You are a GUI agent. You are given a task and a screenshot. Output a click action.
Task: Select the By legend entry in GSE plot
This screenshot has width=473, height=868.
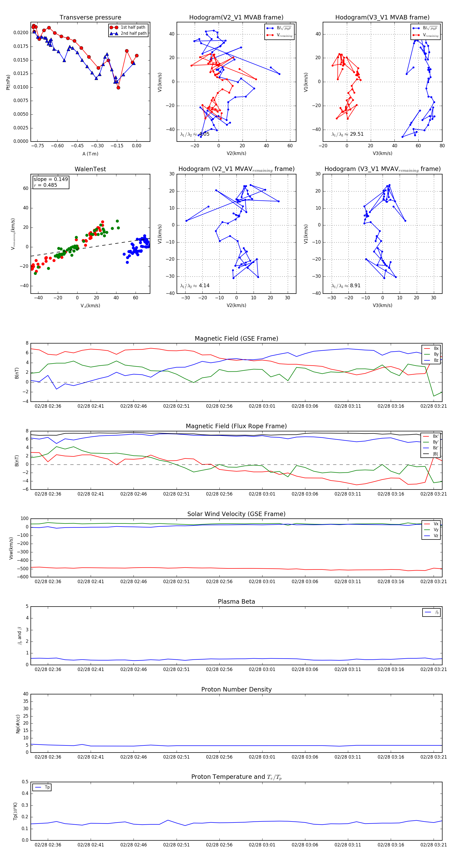[431, 355]
